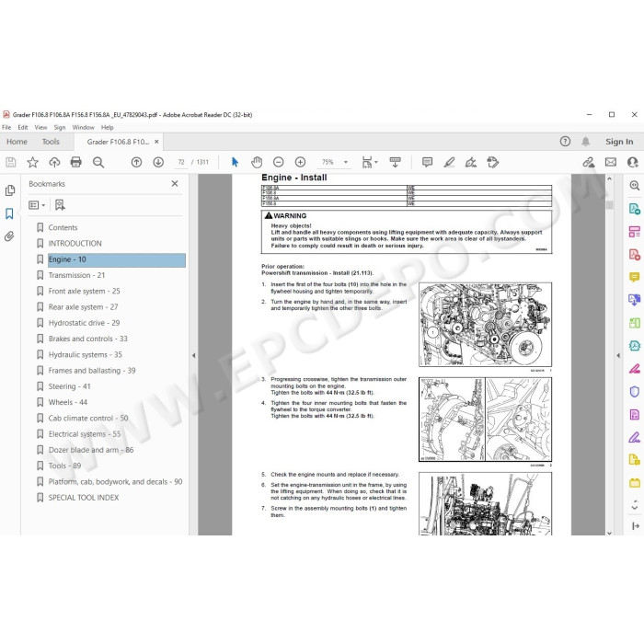Screen dimensions: 644x644
Task: Click the Sign In button
Action: point(619,142)
